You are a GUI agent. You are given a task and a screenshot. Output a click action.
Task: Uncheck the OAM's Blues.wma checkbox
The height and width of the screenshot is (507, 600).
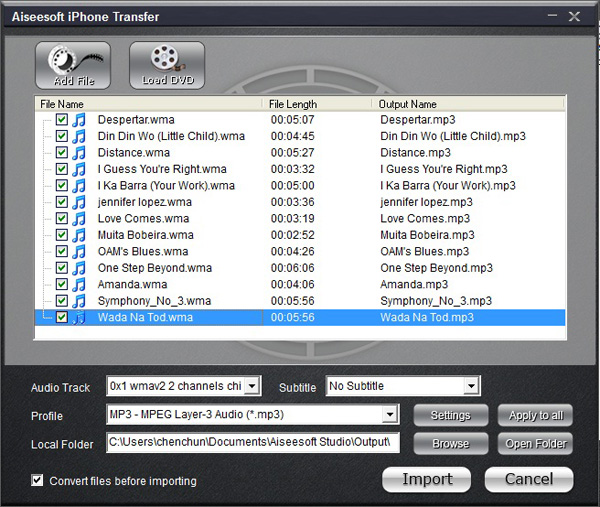click(x=62, y=251)
